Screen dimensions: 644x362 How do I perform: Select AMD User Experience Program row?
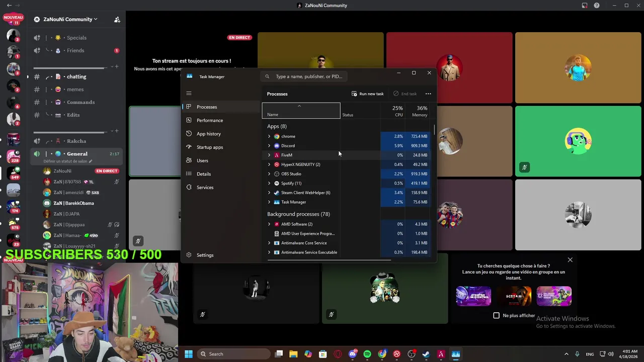click(x=347, y=233)
